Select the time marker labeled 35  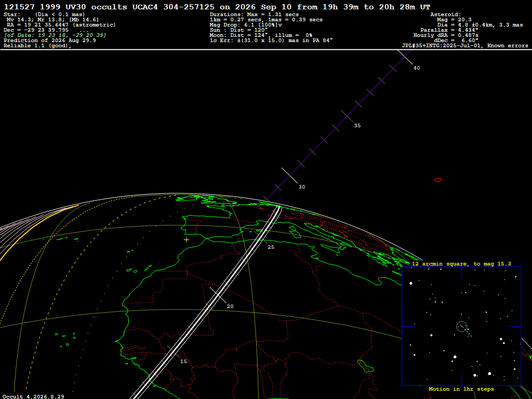click(357, 126)
